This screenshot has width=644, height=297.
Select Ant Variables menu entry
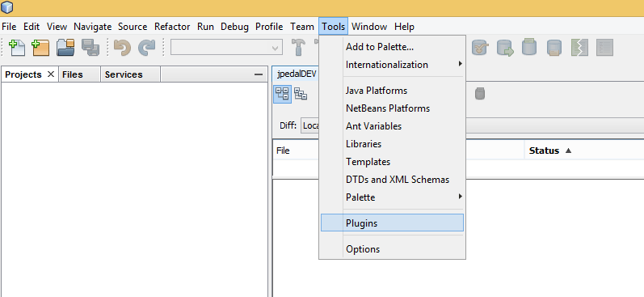(x=393, y=126)
